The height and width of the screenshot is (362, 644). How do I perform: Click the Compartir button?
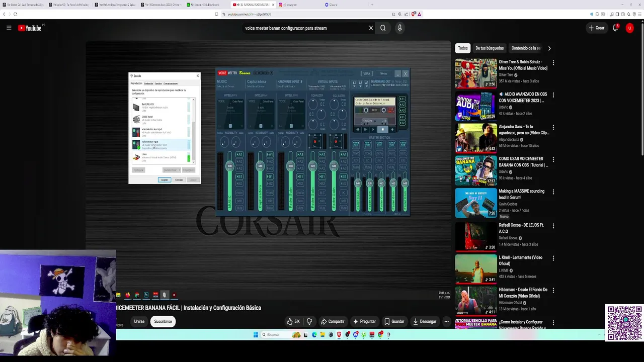(x=333, y=321)
